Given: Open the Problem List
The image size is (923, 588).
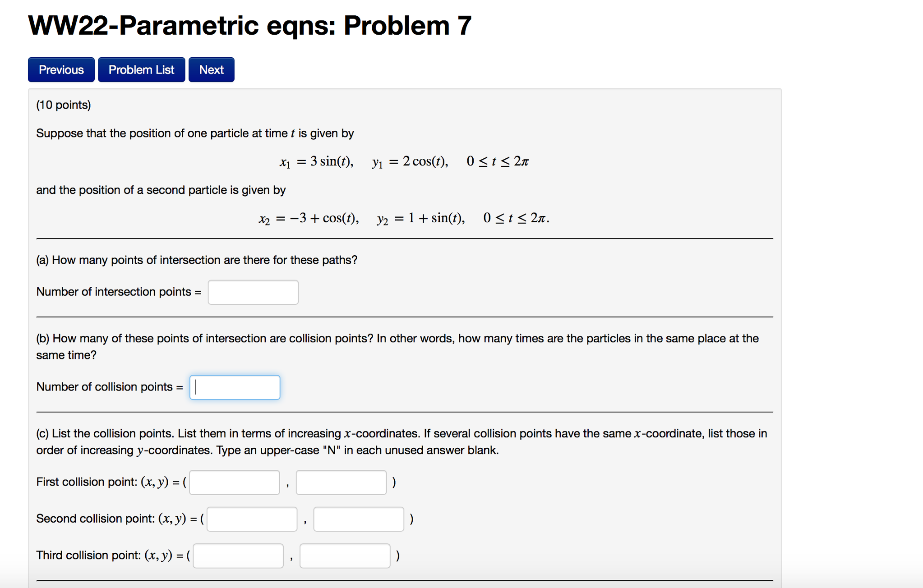Looking at the screenshot, I should coord(141,70).
